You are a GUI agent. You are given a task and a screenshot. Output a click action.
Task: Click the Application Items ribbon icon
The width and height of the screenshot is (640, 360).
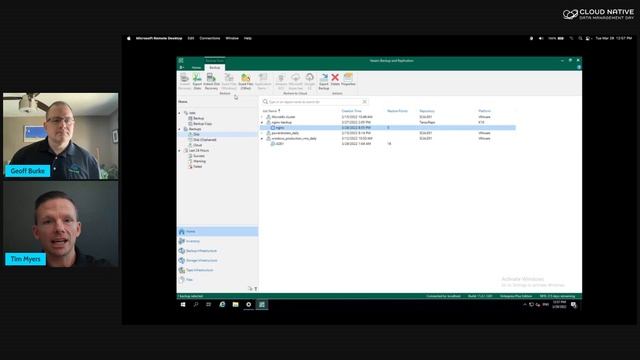[263, 81]
